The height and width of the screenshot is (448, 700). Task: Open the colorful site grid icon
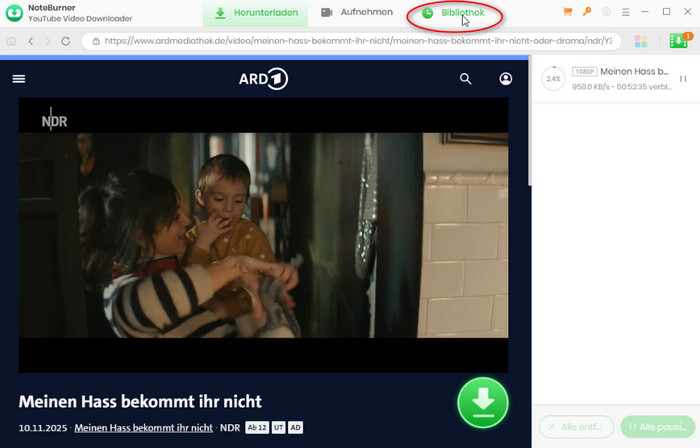(641, 41)
